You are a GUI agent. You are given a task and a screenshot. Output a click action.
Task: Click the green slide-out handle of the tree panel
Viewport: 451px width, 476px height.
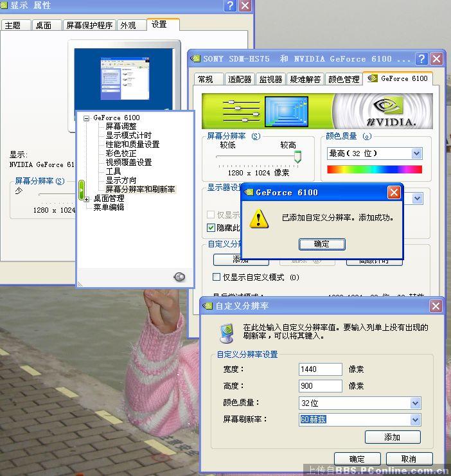point(82,190)
